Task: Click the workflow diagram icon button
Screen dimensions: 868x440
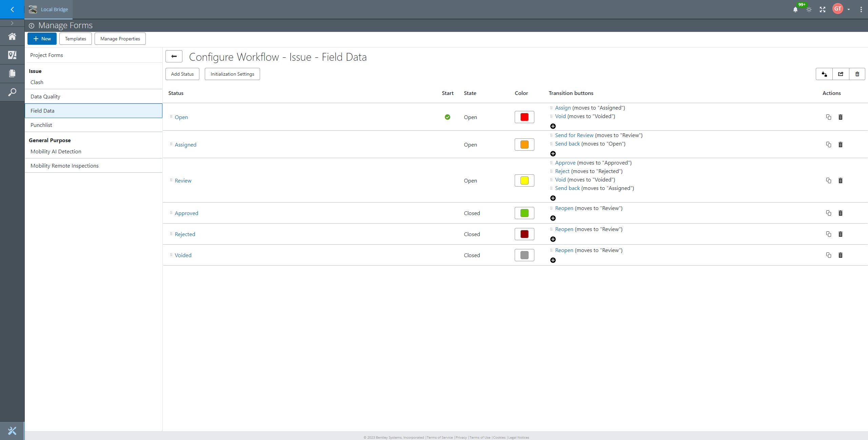Action: tap(824, 74)
